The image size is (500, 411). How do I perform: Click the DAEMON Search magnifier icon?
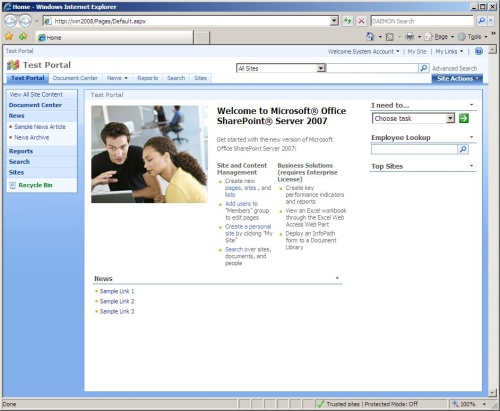(x=481, y=21)
